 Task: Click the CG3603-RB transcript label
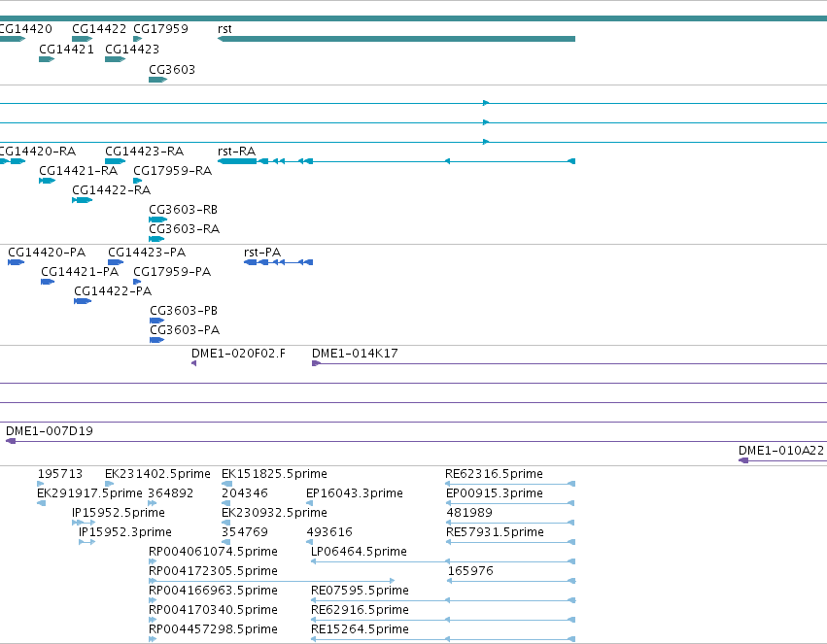tap(184, 210)
